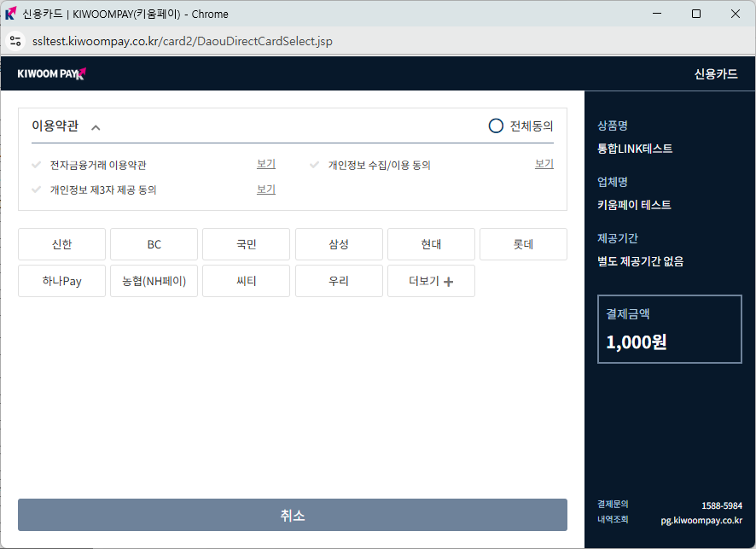Select 하나Pay payment option
Viewport: 756px width, 549px height.
pos(61,281)
